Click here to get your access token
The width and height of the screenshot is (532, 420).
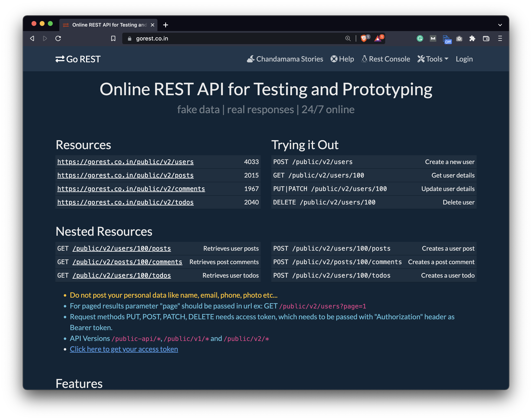pos(124,349)
